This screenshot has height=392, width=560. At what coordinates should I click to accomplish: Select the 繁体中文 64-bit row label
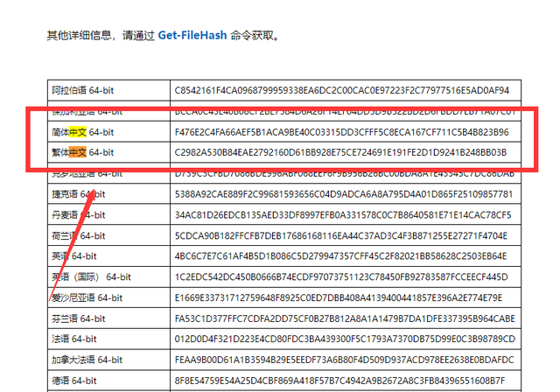pyautogui.click(x=82, y=152)
